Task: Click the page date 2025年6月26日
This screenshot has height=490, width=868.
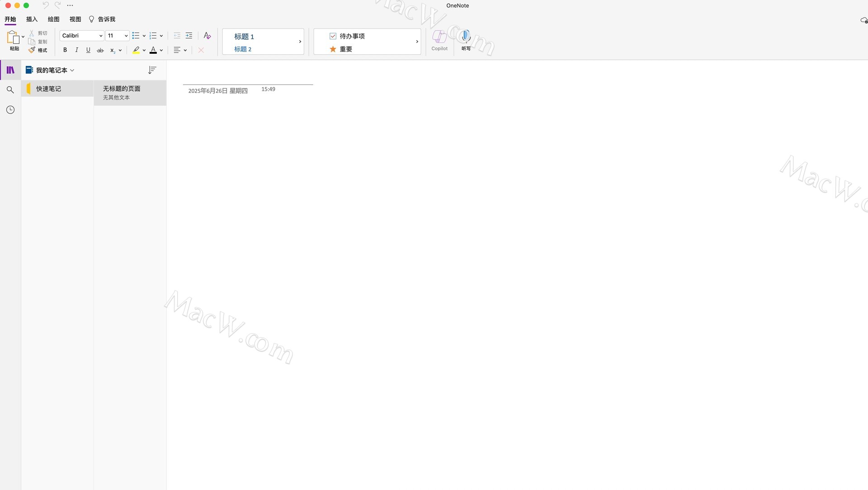Action: tap(218, 91)
